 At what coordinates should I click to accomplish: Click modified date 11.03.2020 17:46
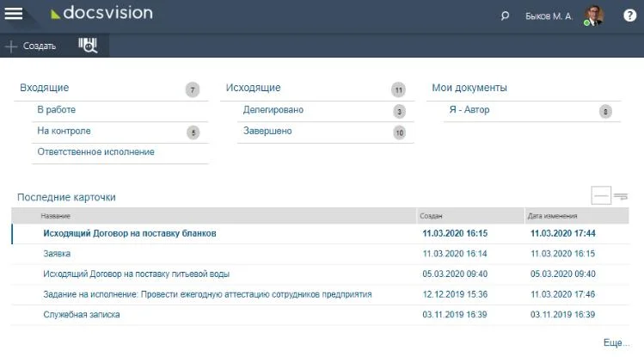tap(562, 294)
